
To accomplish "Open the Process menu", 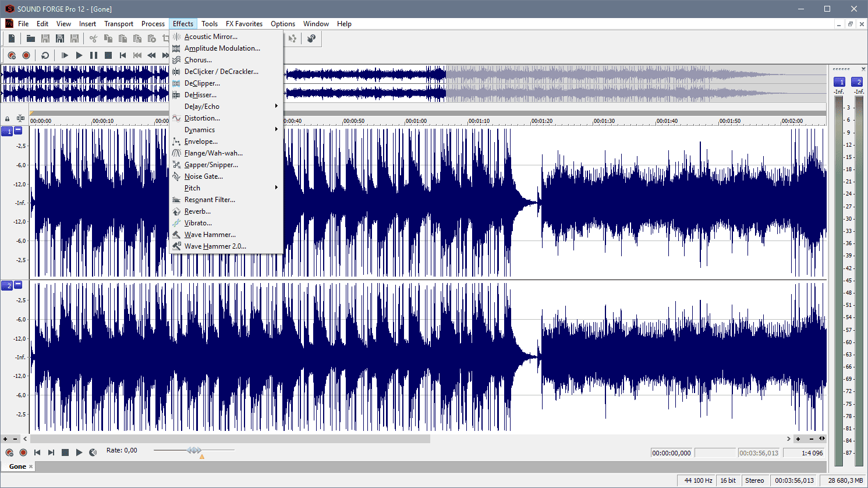I will 153,24.
